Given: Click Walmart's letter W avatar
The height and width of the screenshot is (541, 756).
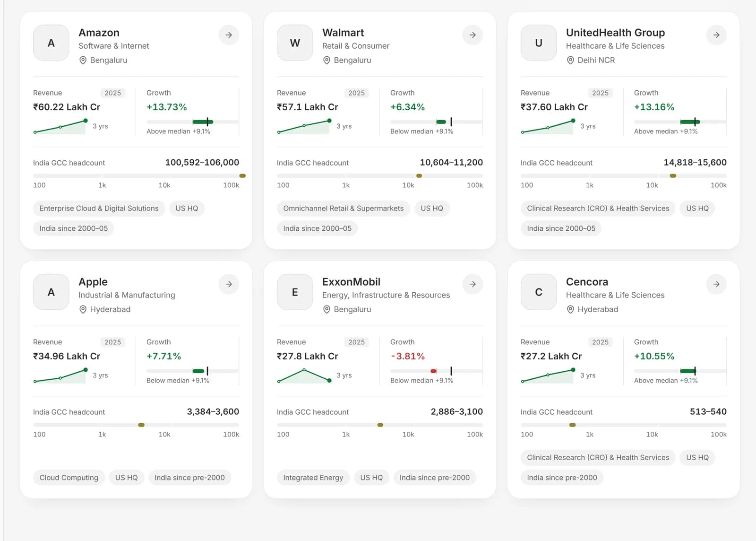Looking at the screenshot, I should (x=295, y=43).
